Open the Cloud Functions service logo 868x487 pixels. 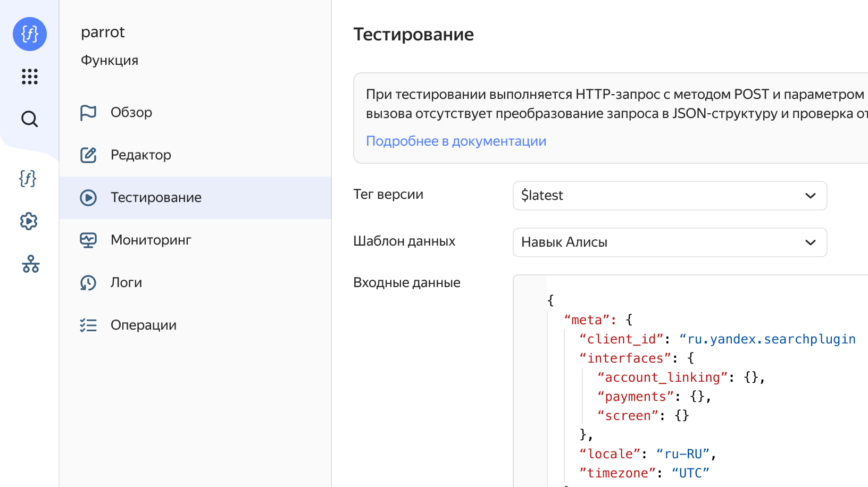(x=30, y=34)
